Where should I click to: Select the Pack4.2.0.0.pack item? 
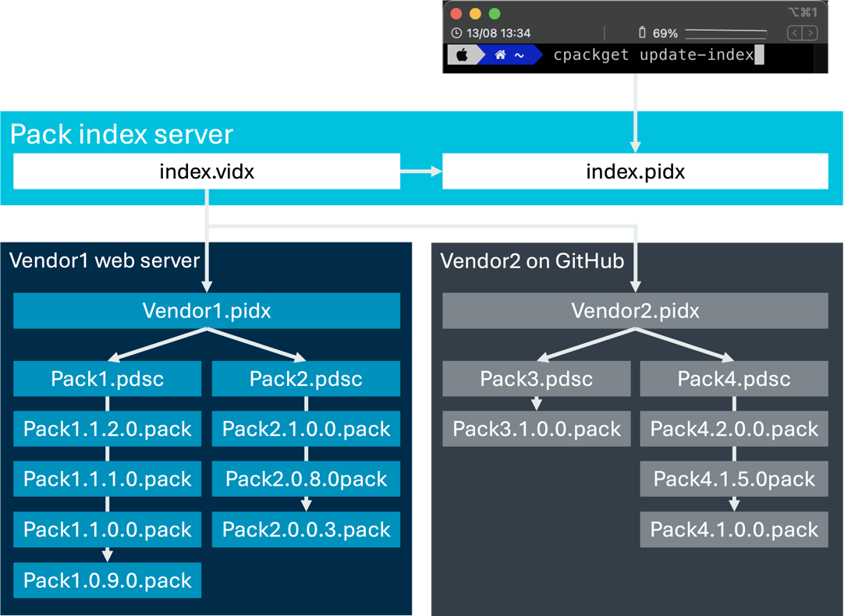point(734,430)
